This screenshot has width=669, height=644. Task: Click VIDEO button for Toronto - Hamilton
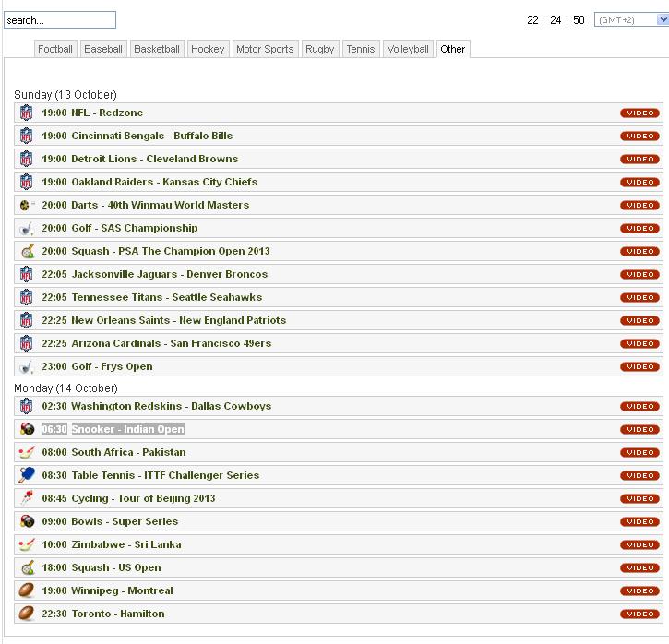click(x=640, y=614)
